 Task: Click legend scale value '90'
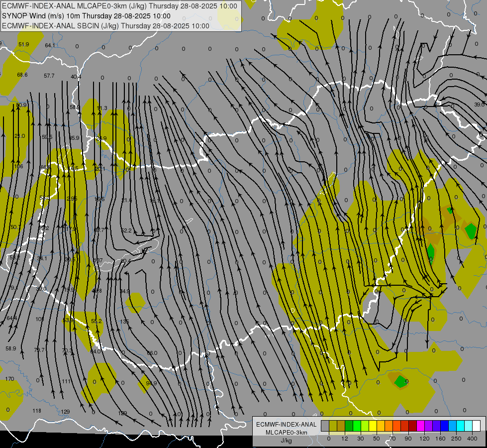click(408, 439)
